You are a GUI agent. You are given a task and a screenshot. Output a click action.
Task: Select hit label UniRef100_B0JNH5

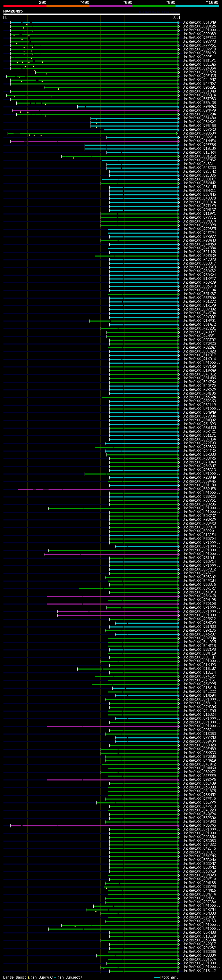(199, 194)
